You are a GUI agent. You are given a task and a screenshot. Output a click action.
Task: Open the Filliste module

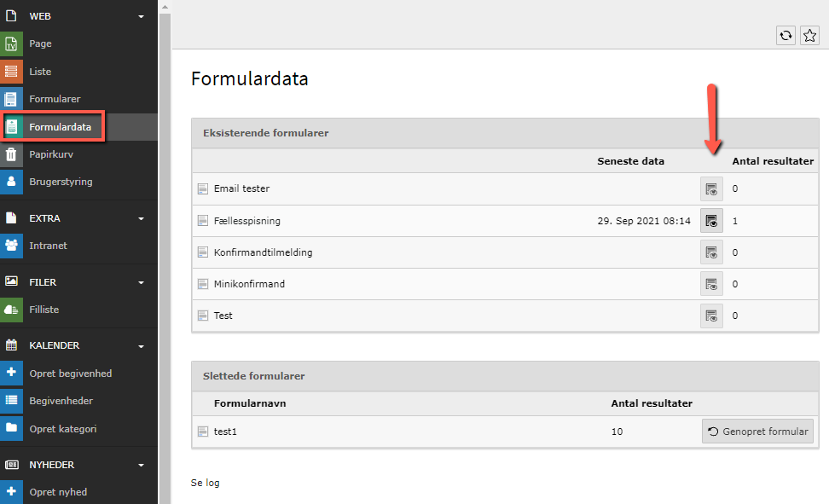click(44, 310)
